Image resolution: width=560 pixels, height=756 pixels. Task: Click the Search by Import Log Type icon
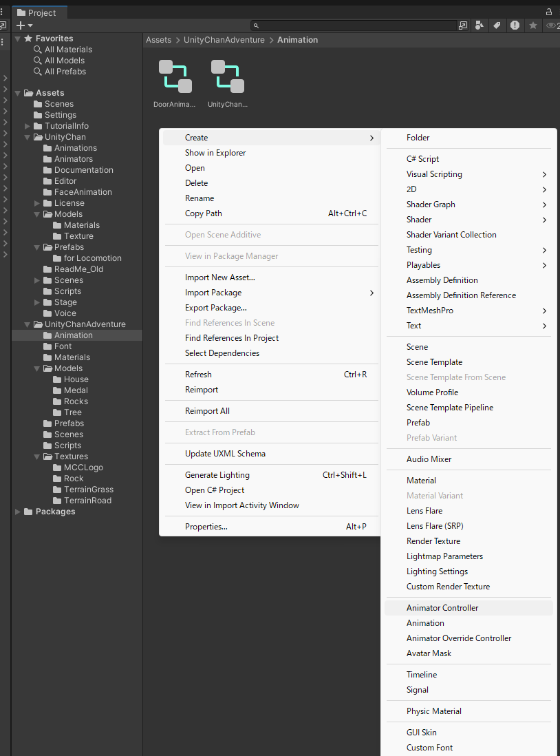pyautogui.click(x=515, y=25)
